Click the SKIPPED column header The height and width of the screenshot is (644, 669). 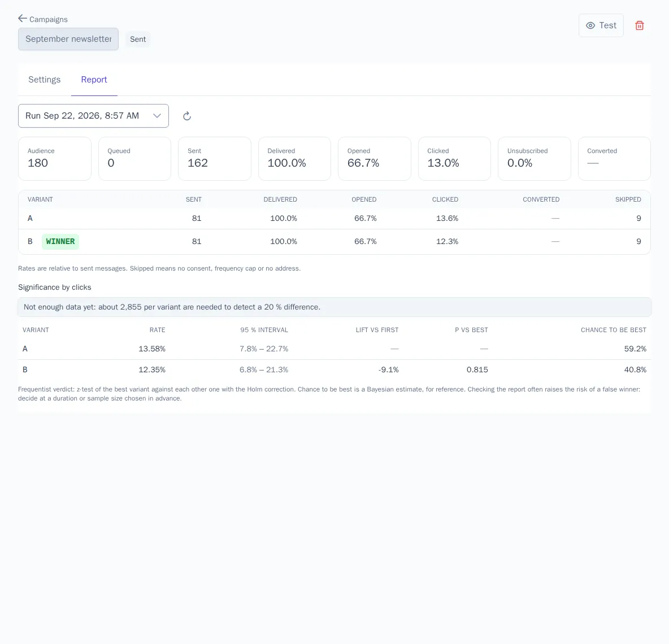[628, 199]
